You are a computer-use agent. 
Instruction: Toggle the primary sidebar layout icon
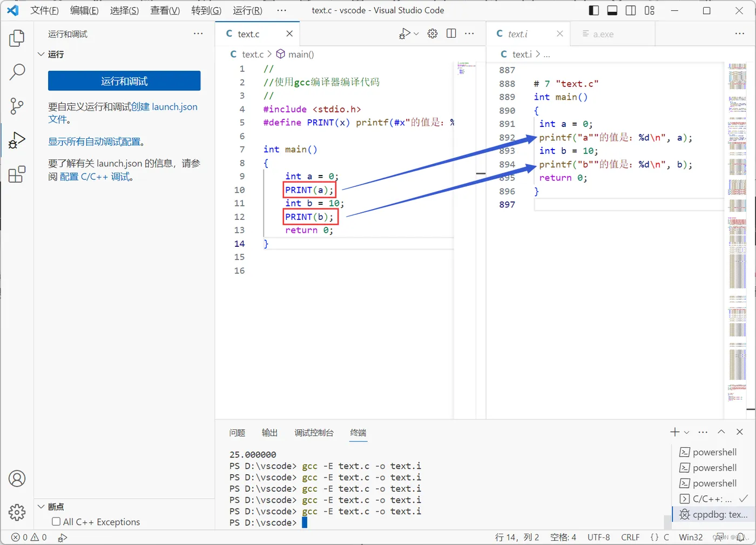593,10
